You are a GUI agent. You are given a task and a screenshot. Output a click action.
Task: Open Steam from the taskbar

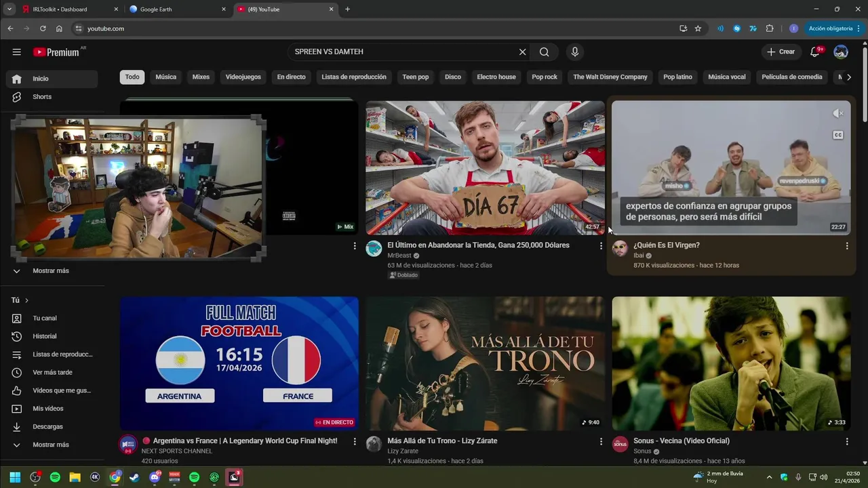[x=134, y=477]
